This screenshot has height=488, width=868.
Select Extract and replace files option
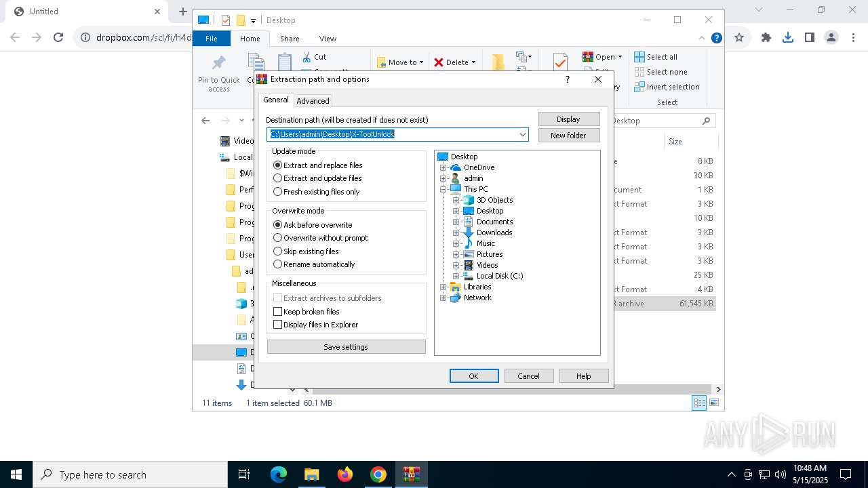click(x=317, y=165)
